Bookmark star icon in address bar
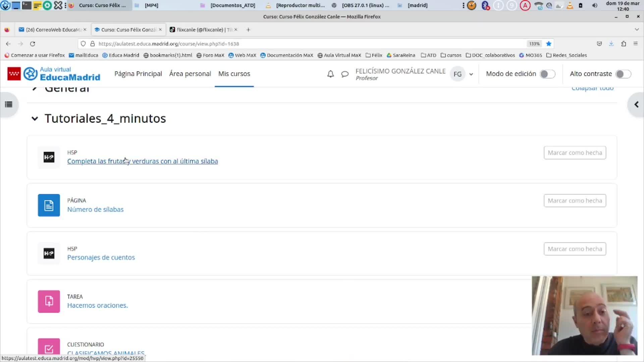Viewport: 644px width, 362px height. (x=549, y=44)
